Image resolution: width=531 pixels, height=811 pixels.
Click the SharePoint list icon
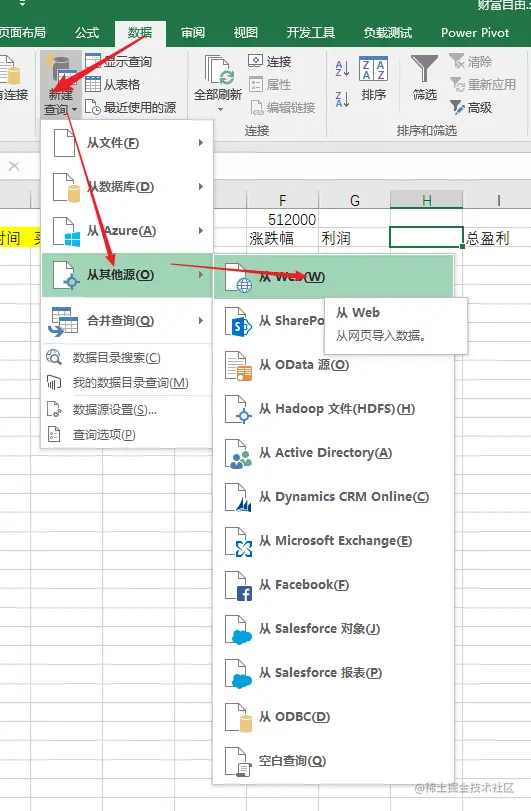pyautogui.click(x=238, y=322)
